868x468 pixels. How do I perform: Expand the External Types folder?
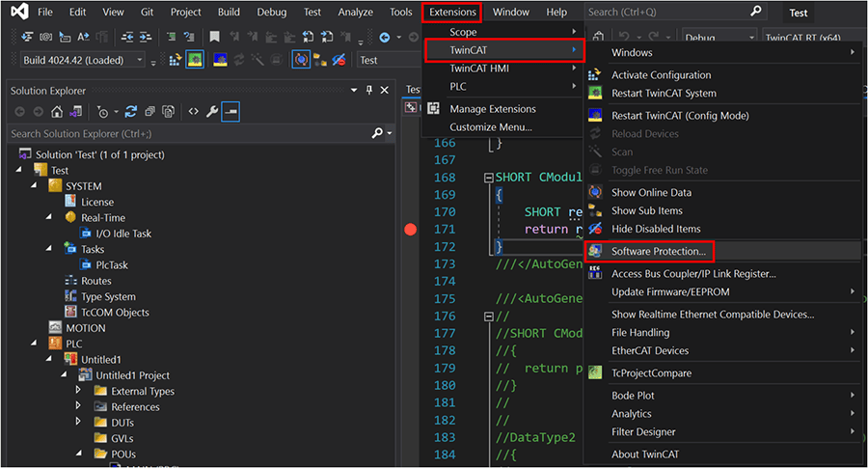point(79,391)
